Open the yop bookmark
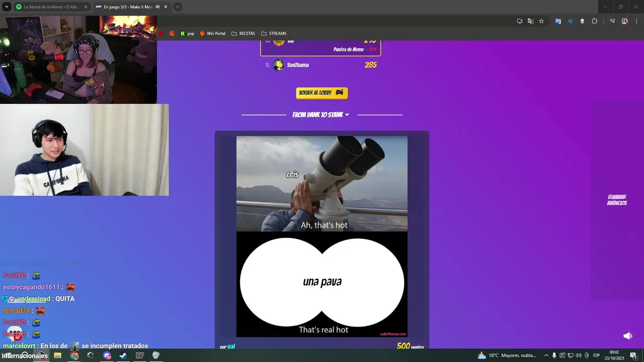This screenshot has height=362, width=644. (x=187, y=34)
